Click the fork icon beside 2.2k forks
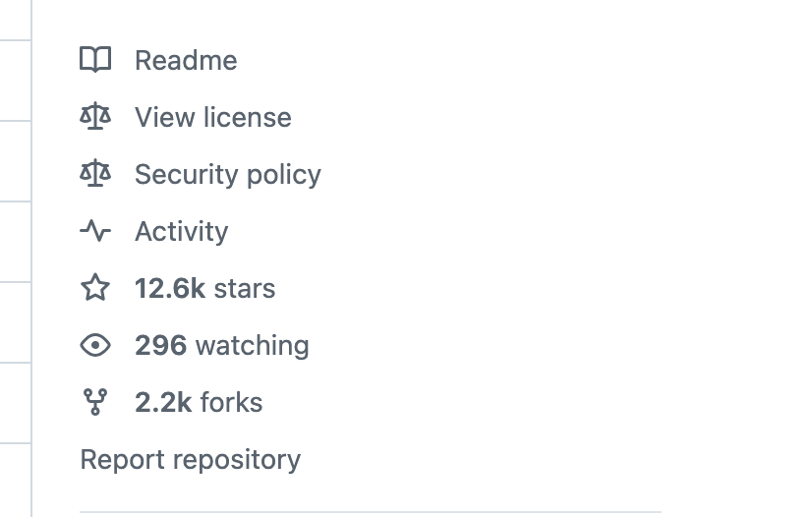The width and height of the screenshot is (812, 517). tap(95, 402)
